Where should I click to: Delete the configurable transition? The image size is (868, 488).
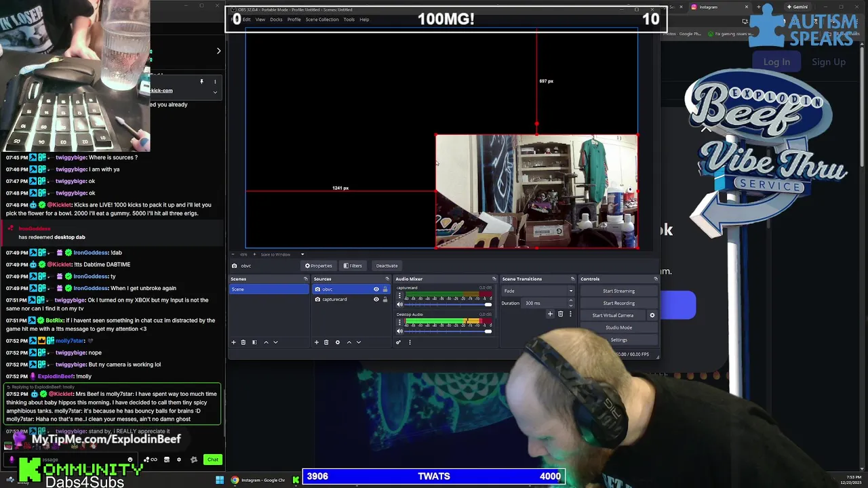coord(560,314)
